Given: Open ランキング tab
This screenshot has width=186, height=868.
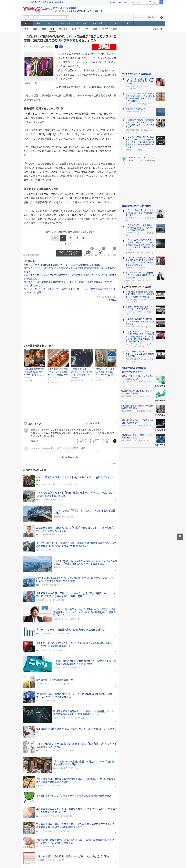Looking at the screenshot, I should point(115,24).
